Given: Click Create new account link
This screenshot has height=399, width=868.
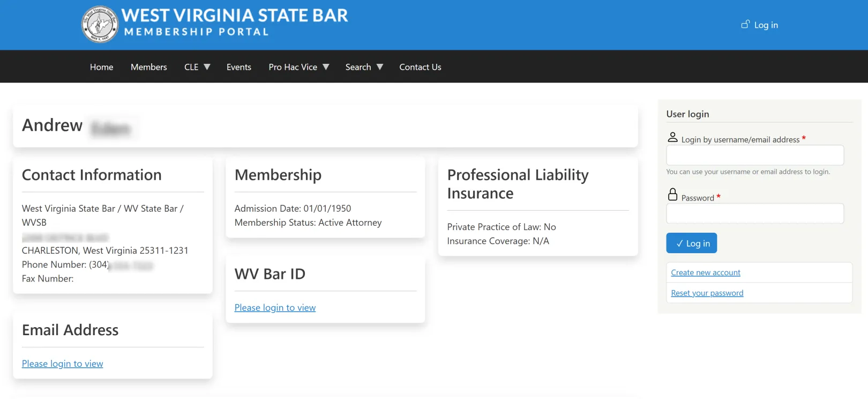Looking at the screenshot, I should 706,272.
